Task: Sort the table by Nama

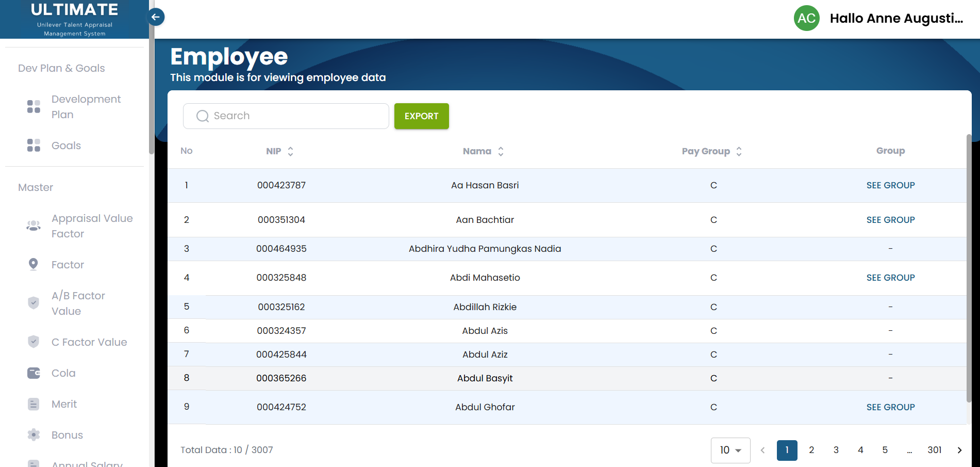Action: (501, 151)
